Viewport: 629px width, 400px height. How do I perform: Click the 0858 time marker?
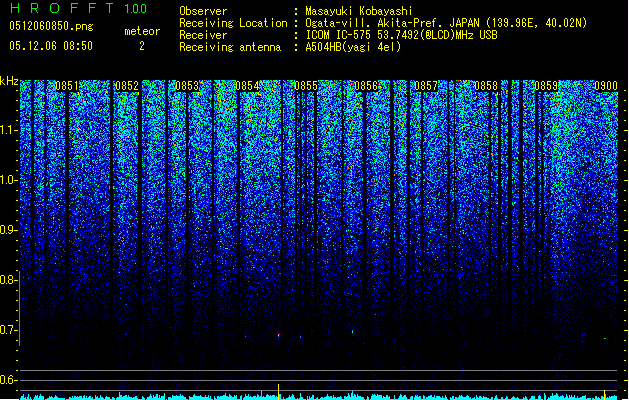486,86
